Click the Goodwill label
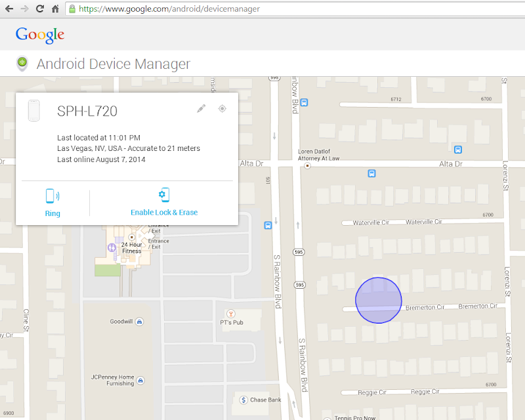Screen dimensions: 525x420 tap(121, 322)
